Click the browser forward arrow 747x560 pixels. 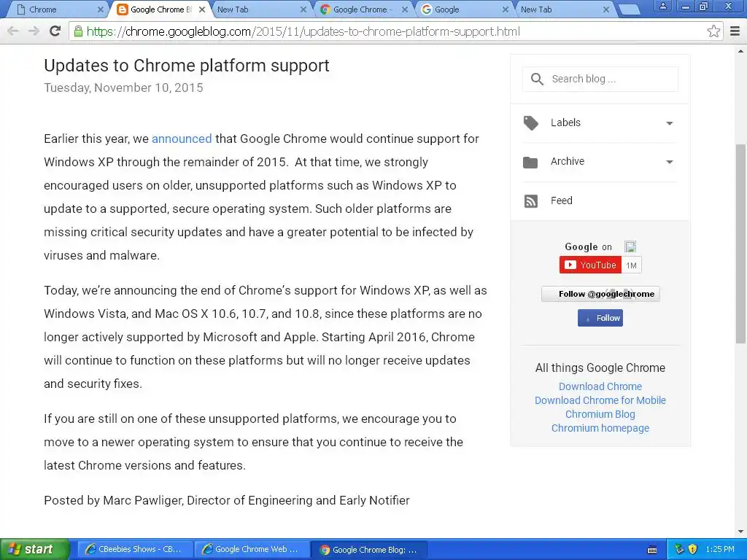[x=34, y=31]
